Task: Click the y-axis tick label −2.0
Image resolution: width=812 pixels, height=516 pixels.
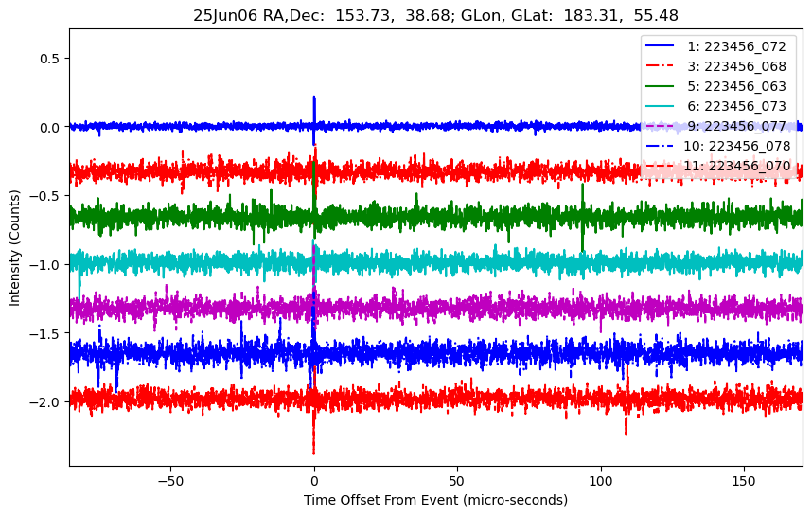Action: 45,402
